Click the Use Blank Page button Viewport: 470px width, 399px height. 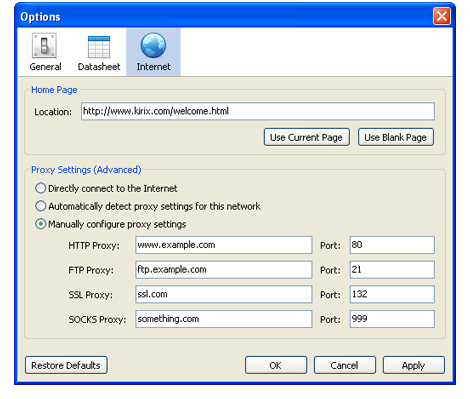tap(396, 137)
